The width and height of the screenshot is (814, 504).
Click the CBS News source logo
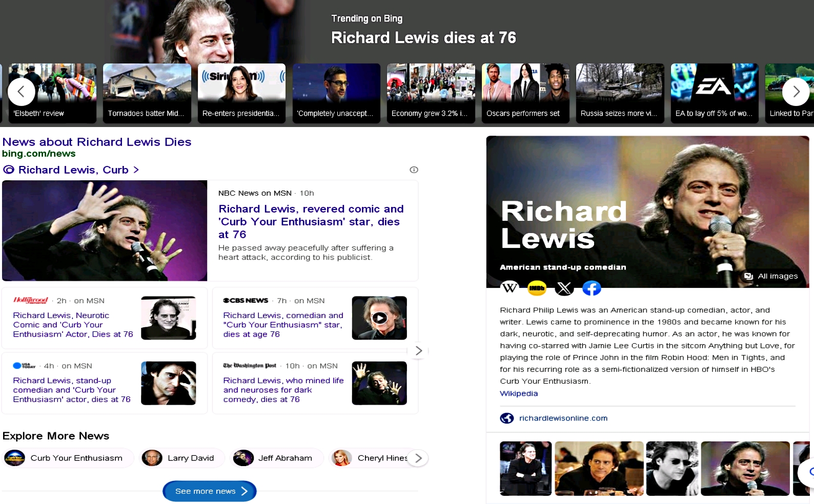click(x=246, y=301)
